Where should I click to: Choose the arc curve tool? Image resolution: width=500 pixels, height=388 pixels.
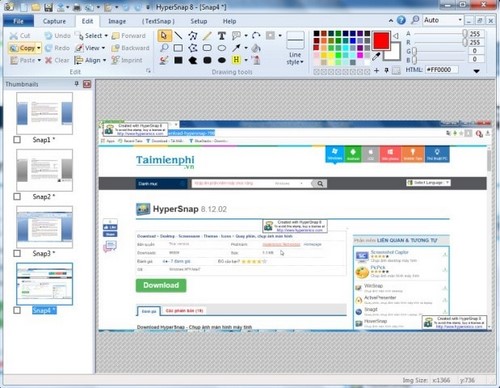[x=256, y=35]
